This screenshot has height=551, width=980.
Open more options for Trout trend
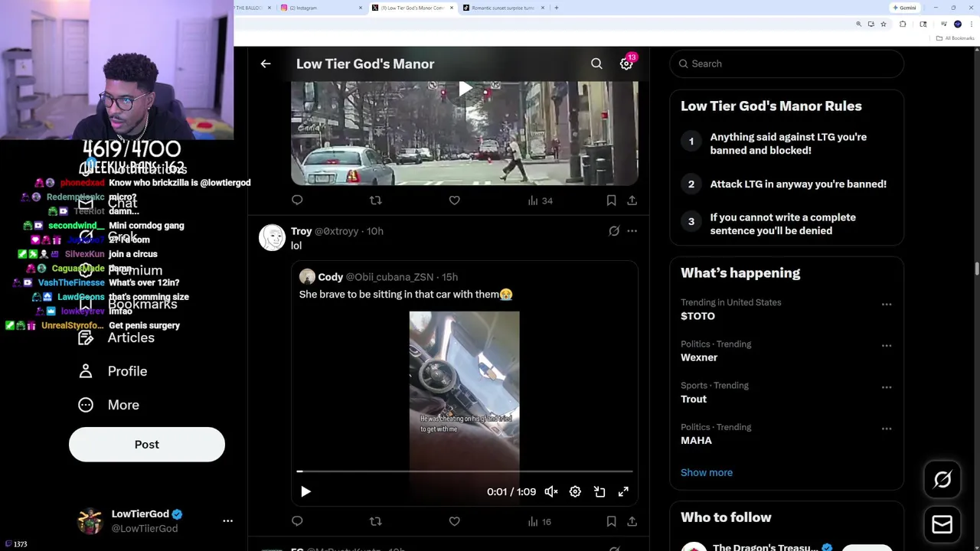click(887, 387)
